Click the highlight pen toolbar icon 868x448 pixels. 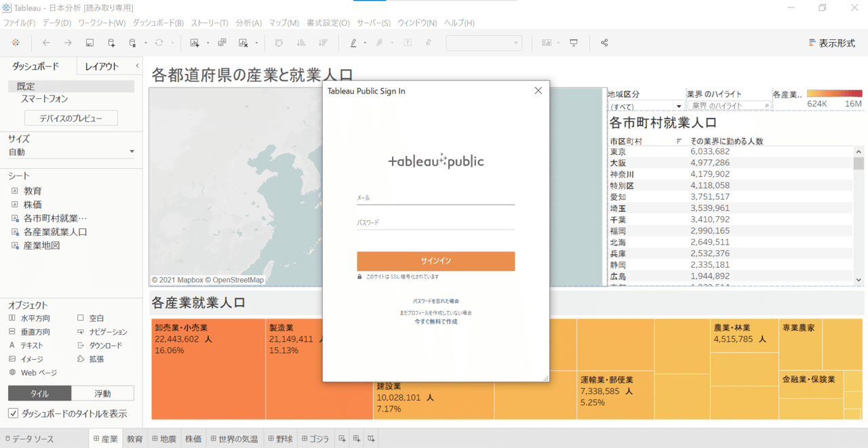[x=353, y=43]
